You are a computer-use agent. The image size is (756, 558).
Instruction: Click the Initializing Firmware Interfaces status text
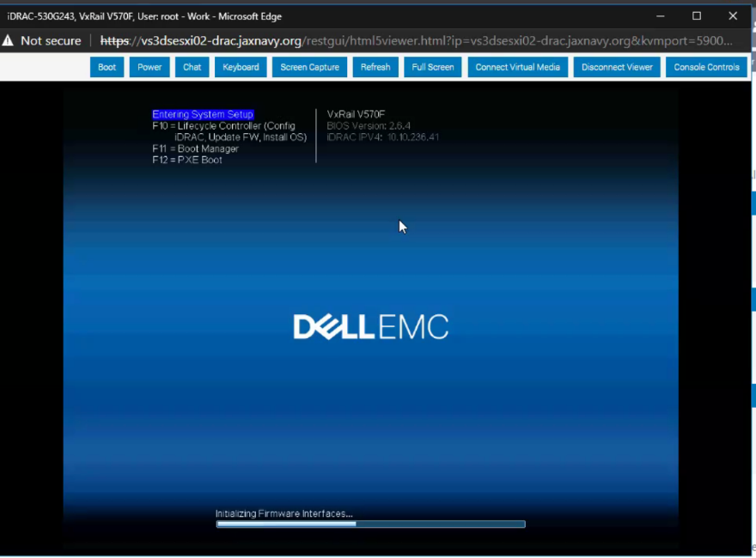click(284, 513)
